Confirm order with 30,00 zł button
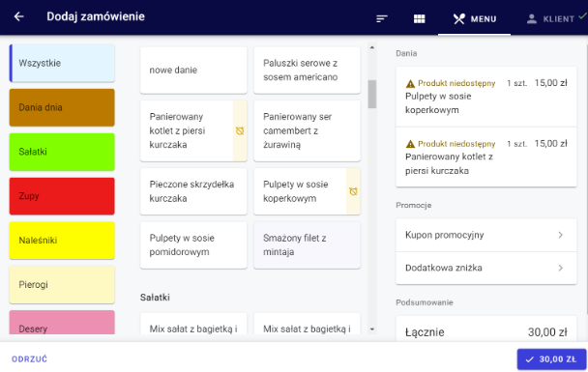 coord(551,359)
